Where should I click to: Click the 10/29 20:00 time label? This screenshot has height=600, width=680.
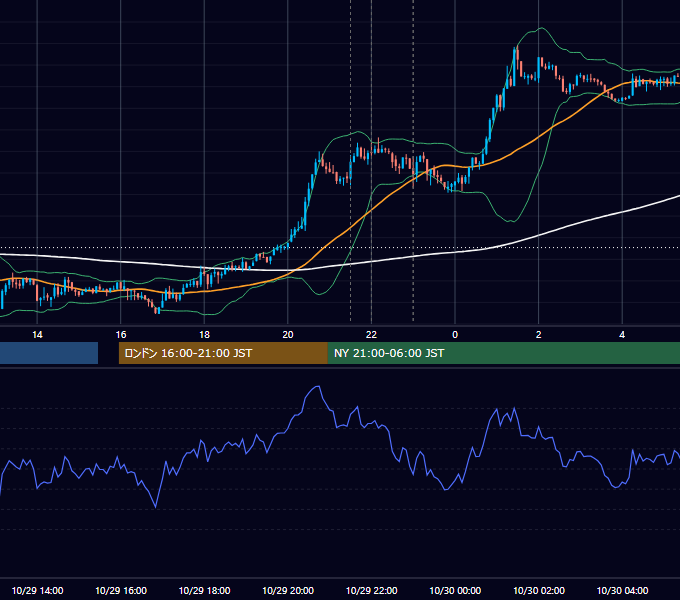(288, 590)
